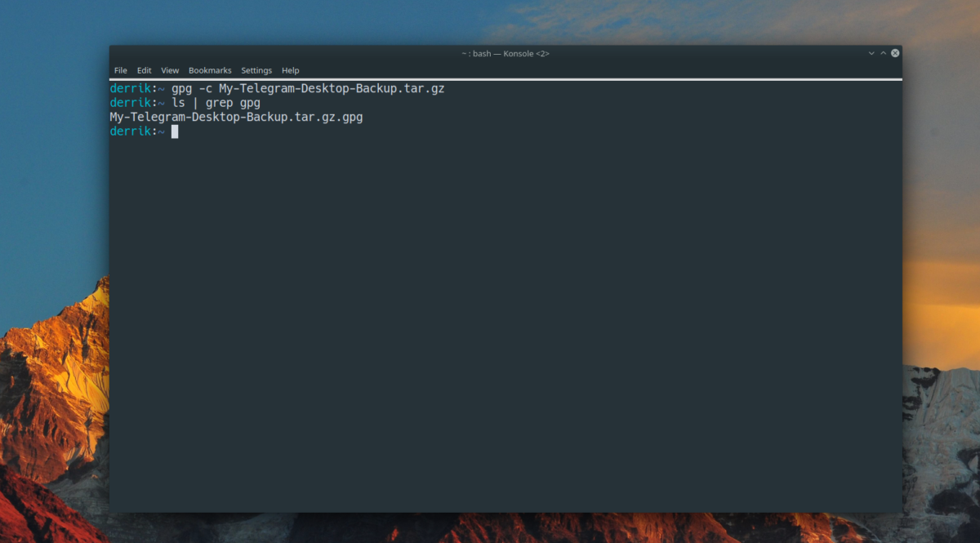
Task: Click the terminal cursor at last prompt
Action: click(175, 131)
